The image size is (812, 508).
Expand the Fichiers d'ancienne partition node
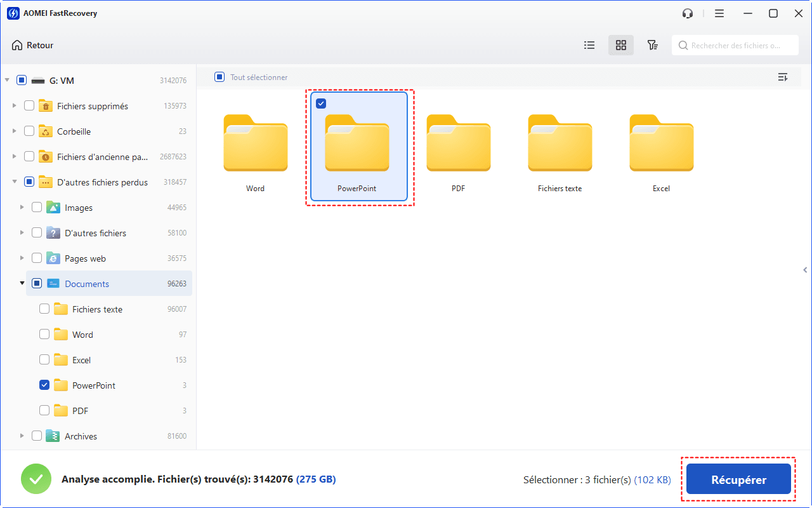15,157
